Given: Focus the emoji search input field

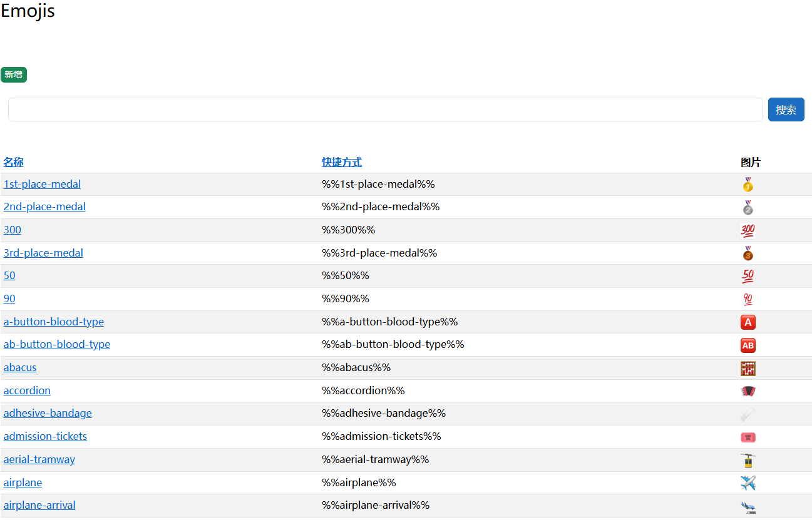Looking at the screenshot, I should [x=385, y=110].
